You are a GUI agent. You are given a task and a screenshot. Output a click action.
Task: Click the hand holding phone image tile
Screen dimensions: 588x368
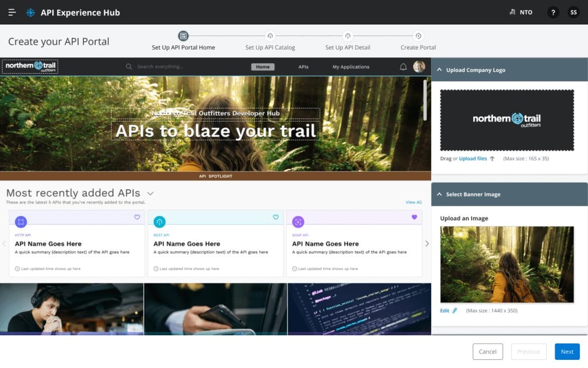tap(216, 309)
